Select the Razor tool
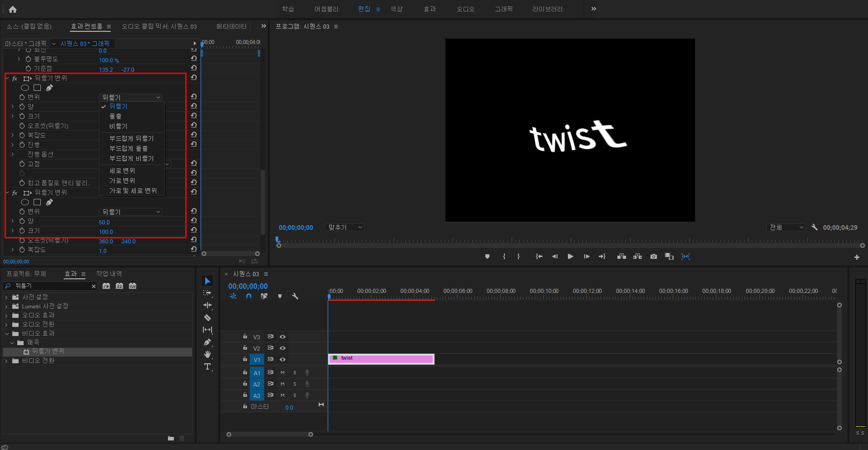This screenshot has width=868, height=450. [x=207, y=317]
